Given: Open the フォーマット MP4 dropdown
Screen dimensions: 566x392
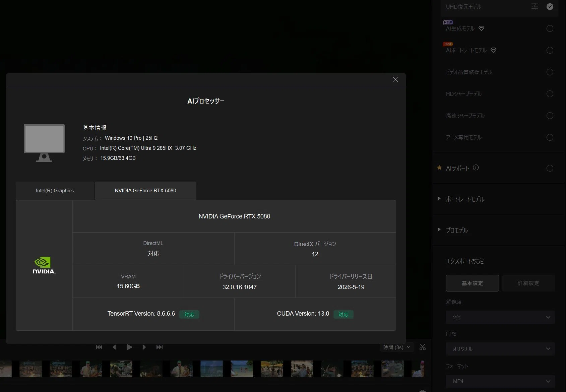Looking at the screenshot, I should pyautogui.click(x=500, y=381).
